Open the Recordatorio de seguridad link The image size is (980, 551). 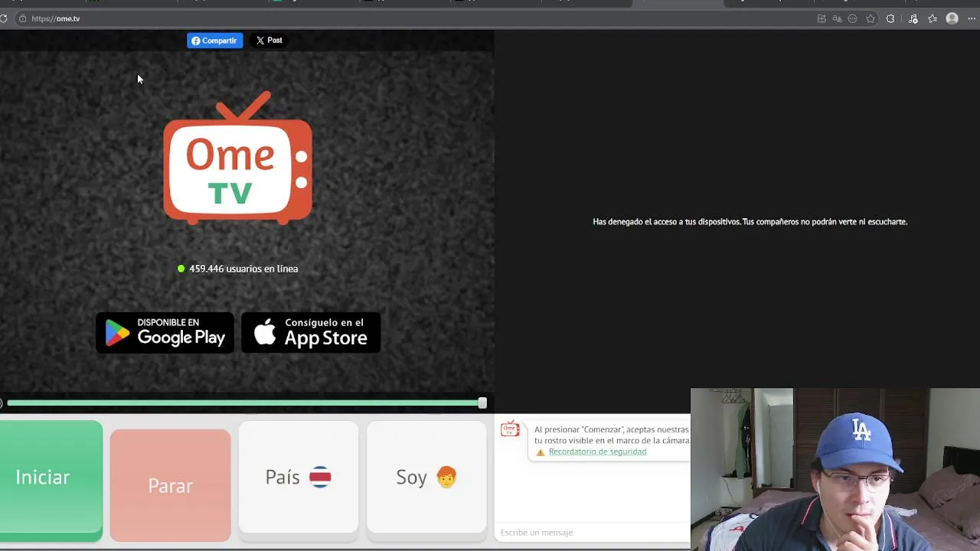pyautogui.click(x=597, y=452)
